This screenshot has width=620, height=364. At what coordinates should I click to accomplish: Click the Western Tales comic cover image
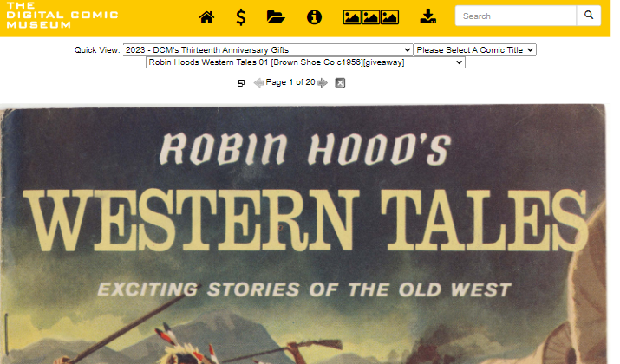point(303,234)
